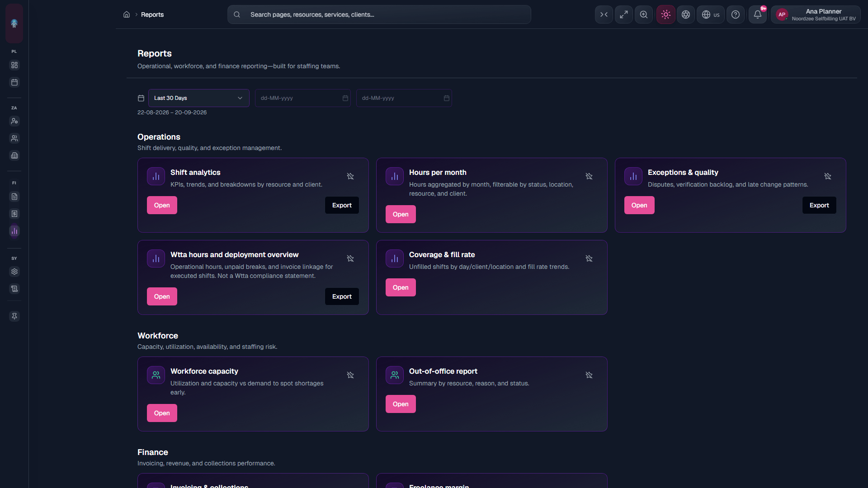This screenshot has height=488, width=868.
Task: Click the Exceptions & quality chart icon
Action: pyautogui.click(x=633, y=176)
